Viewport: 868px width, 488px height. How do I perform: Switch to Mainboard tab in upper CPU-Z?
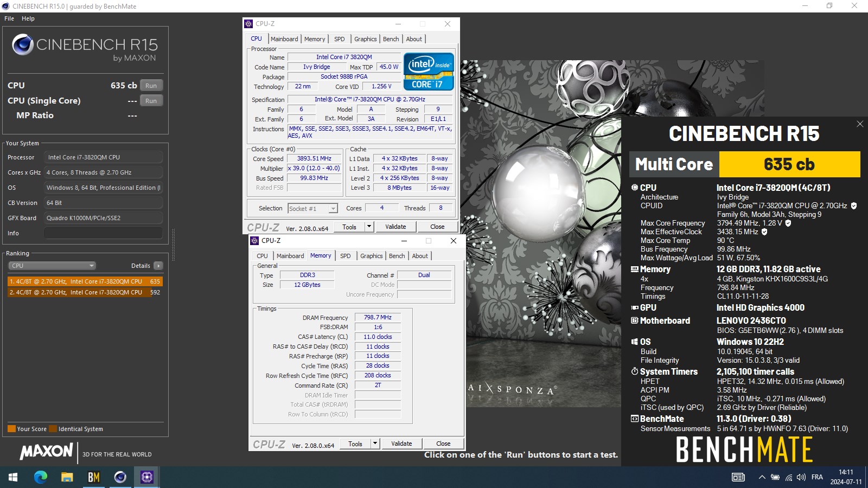(284, 39)
